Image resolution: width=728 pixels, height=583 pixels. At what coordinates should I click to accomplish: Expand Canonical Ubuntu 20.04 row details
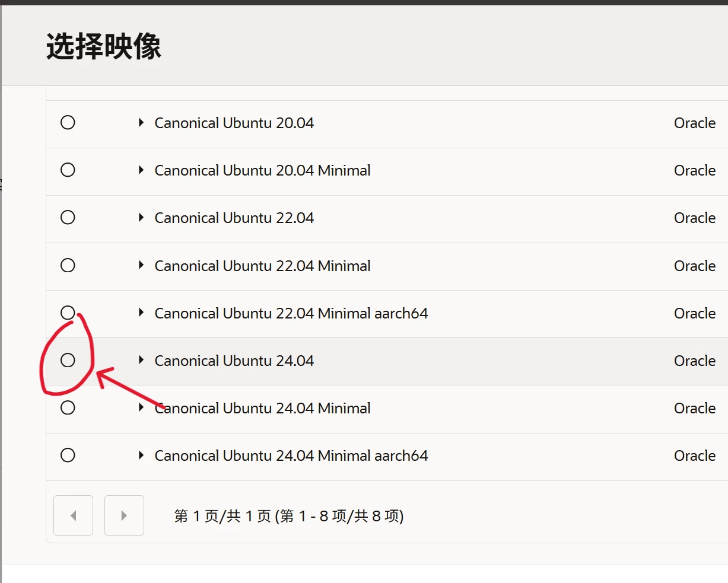[x=141, y=123]
